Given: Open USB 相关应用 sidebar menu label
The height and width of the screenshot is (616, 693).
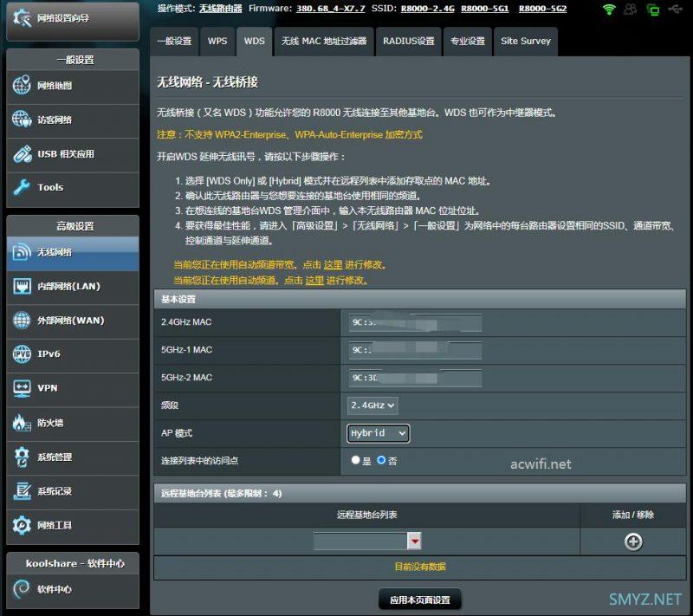Looking at the screenshot, I should point(66,153).
